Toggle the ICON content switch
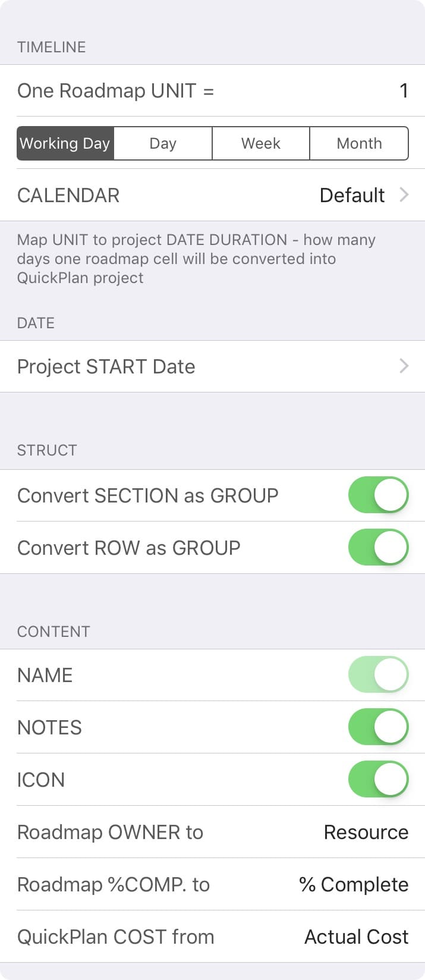 coord(378,779)
